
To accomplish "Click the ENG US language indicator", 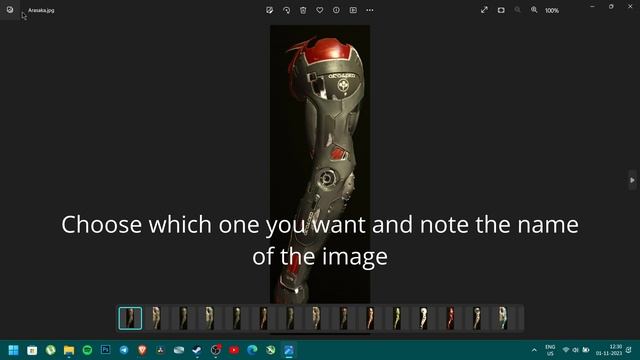I will click(550, 350).
